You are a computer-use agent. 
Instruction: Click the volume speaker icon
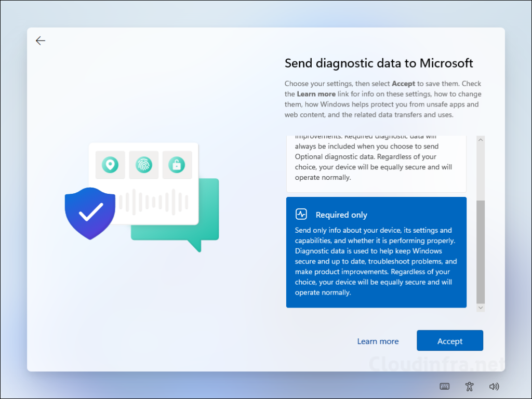pyautogui.click(x=494, y=386)
